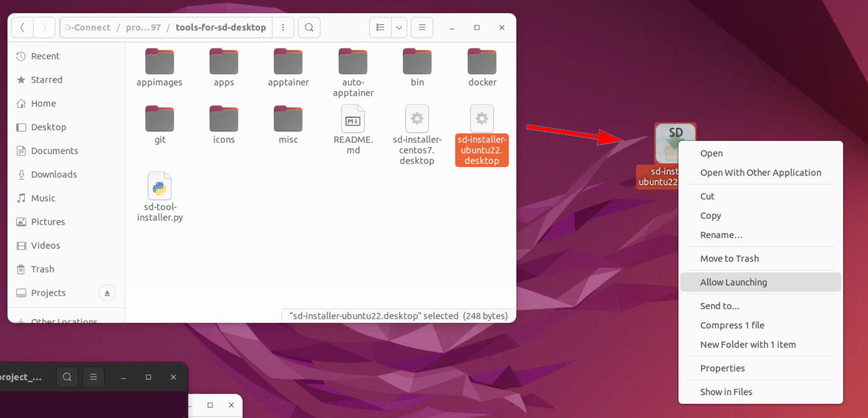This screenshot has width=868, height=418.
Task: Select sd-installer-centos7.desktop file
Action: pos(417,120)
